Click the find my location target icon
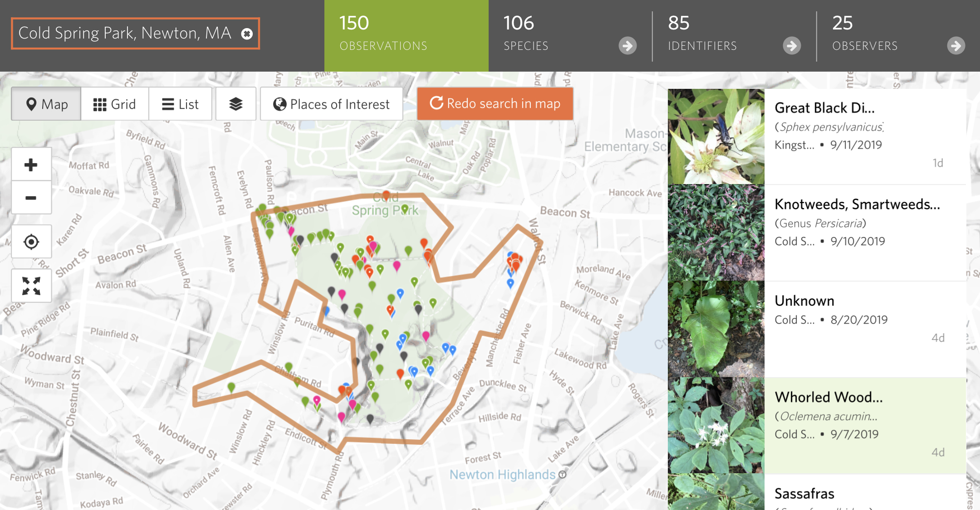The width and height of the screenshot is (980, 510). pos(31,242)
